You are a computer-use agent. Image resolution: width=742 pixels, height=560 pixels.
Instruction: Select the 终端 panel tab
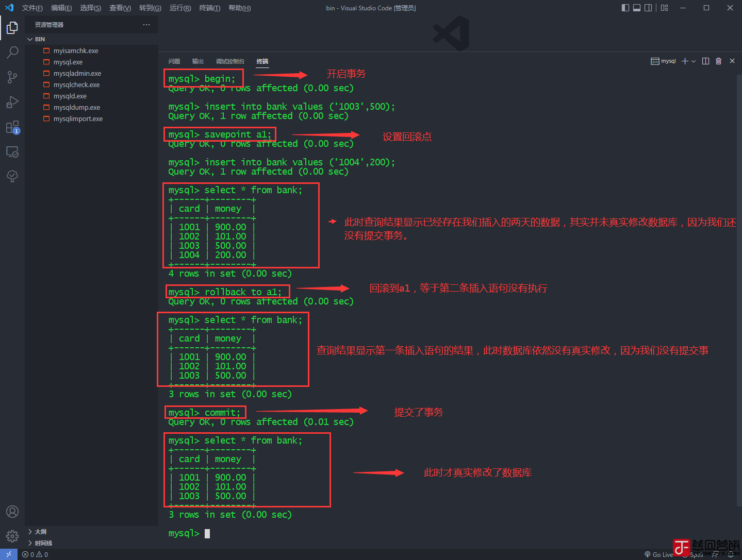coord(262,61)
